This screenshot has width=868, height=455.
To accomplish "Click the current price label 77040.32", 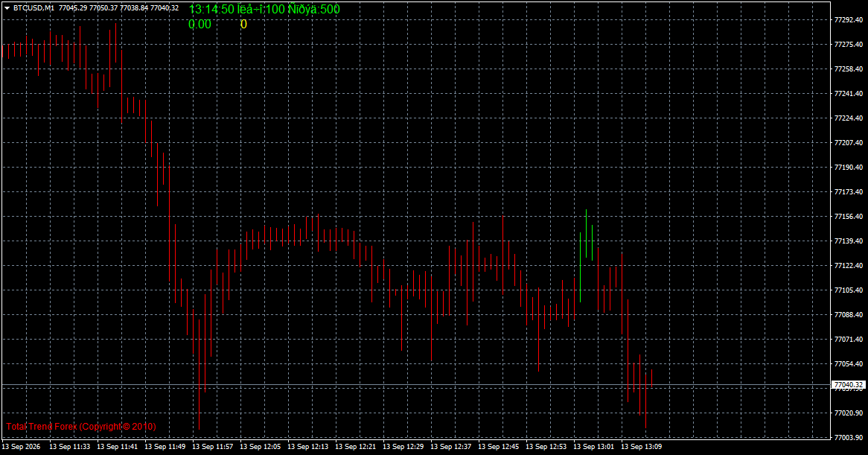I will 848,385.
